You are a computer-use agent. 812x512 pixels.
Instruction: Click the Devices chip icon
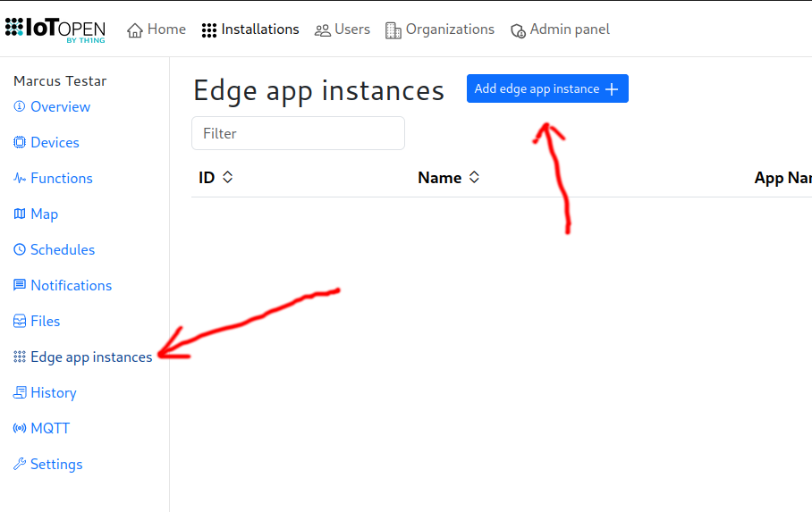19,142
